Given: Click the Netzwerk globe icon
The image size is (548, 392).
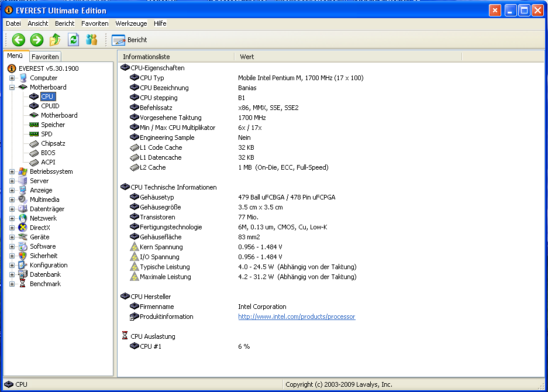Looking at the screenshot, I should coord(23,218).
